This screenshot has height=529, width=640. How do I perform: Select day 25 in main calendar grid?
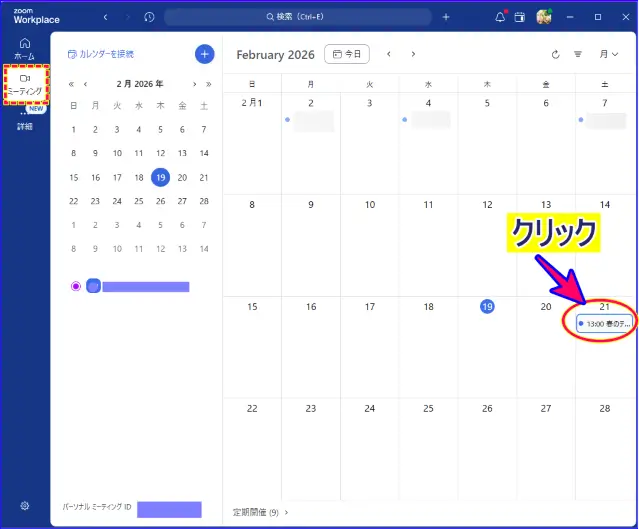[x=428, y=409]
